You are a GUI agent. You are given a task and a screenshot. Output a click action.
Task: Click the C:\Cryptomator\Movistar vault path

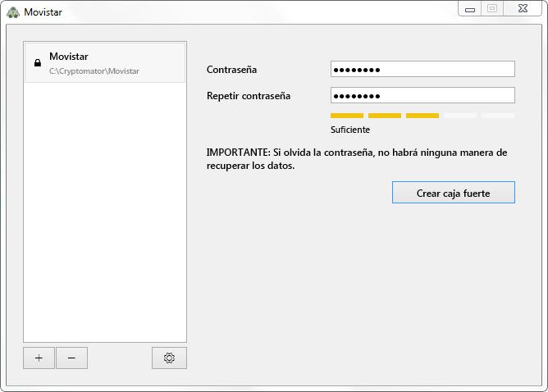94,71
